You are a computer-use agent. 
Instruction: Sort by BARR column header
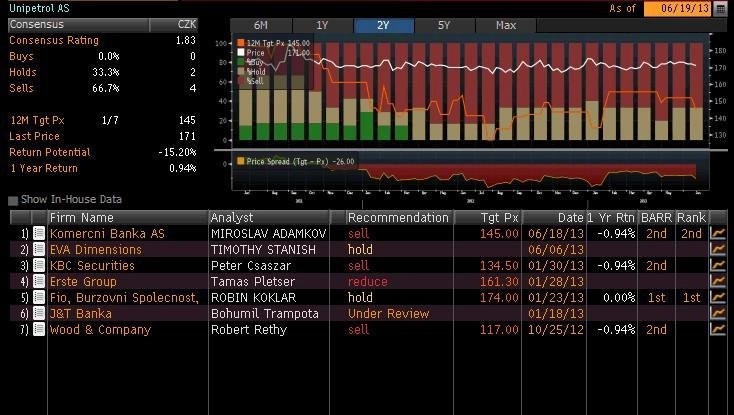click(656, 218)
